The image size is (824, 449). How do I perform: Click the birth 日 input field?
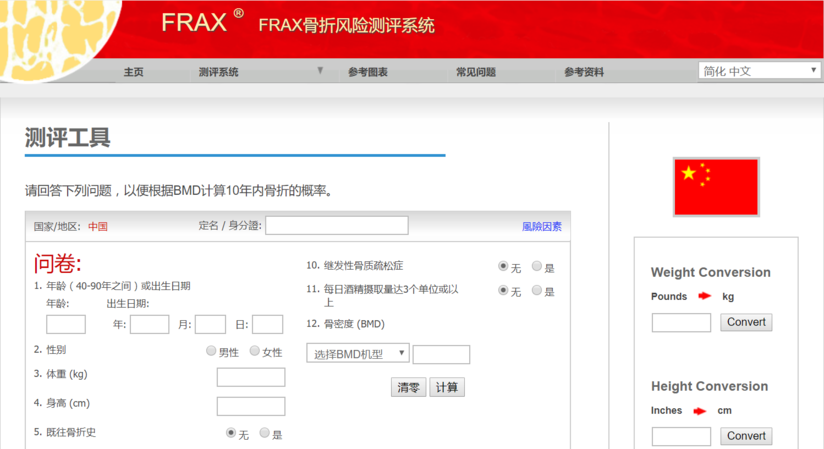(x=267, y=324)
